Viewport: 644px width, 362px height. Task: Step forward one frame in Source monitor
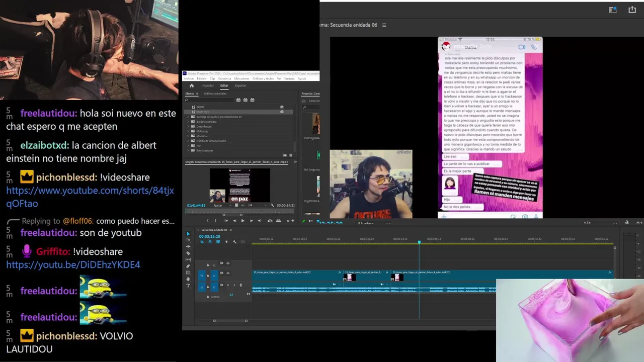(252, 221)
